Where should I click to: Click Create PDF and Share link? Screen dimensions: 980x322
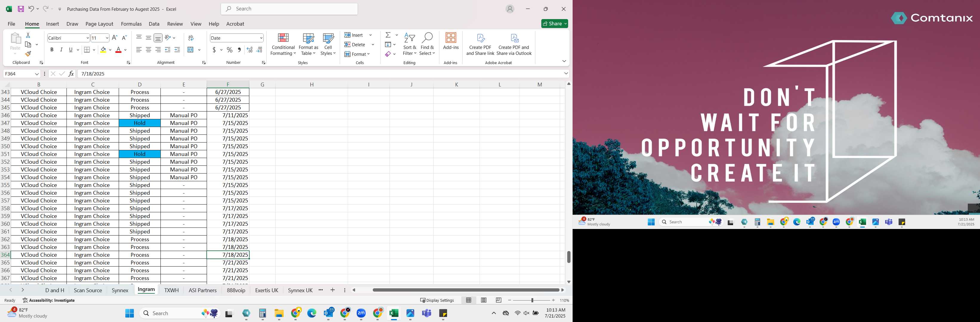pos(480,44)
